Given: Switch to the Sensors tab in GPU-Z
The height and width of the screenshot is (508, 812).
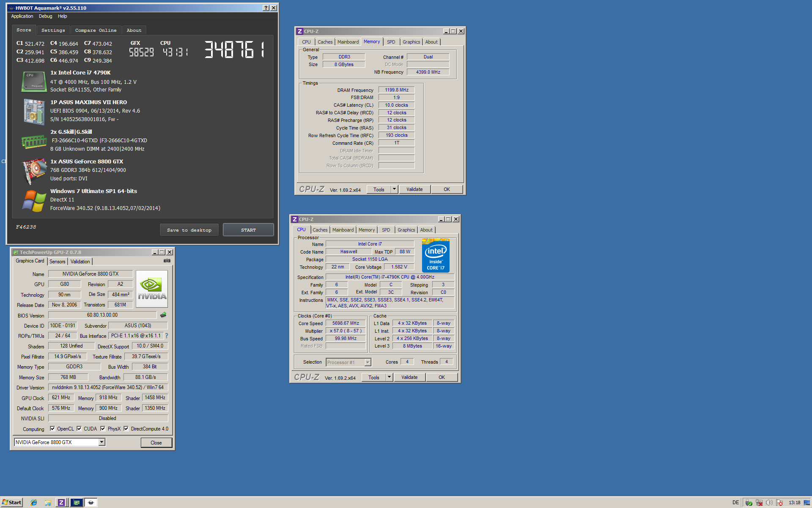Looking at the screenshot, I should 57,262.
